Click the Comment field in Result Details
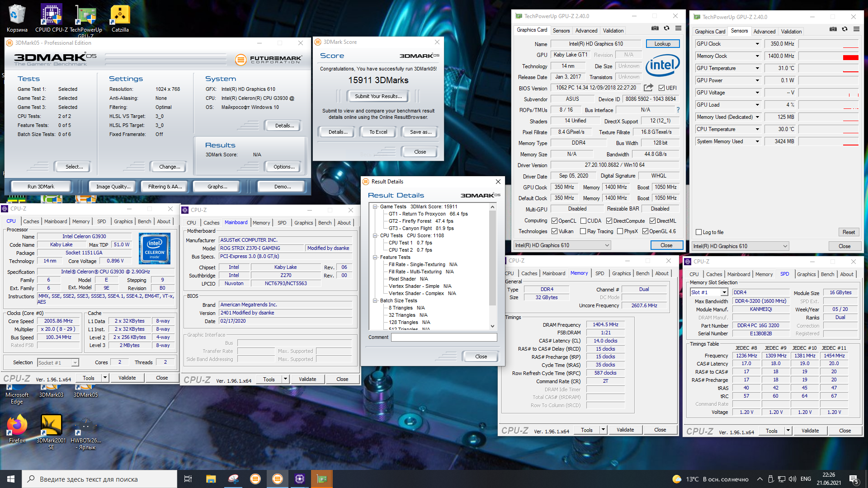Viewport: 868px width, 488px height. 444,338
